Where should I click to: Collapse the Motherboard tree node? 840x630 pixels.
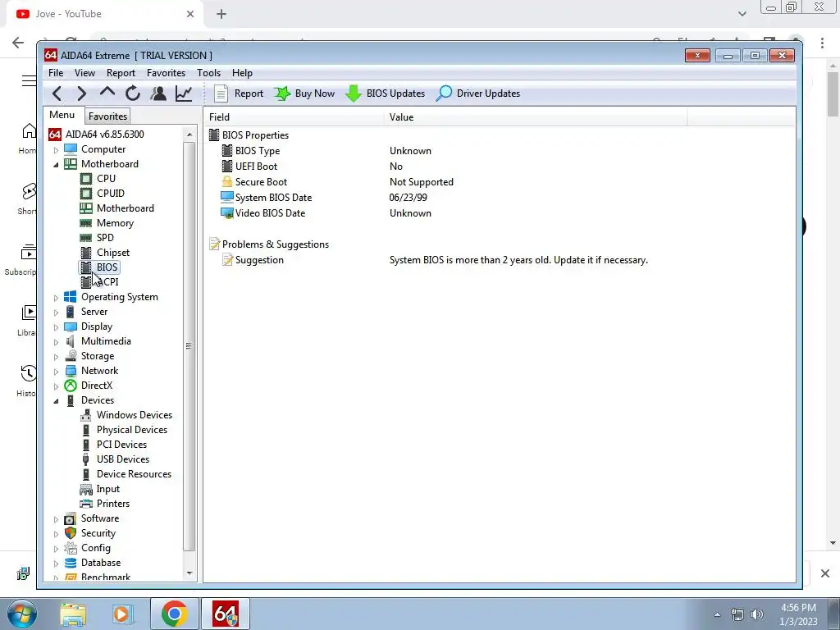click(56, 164)
